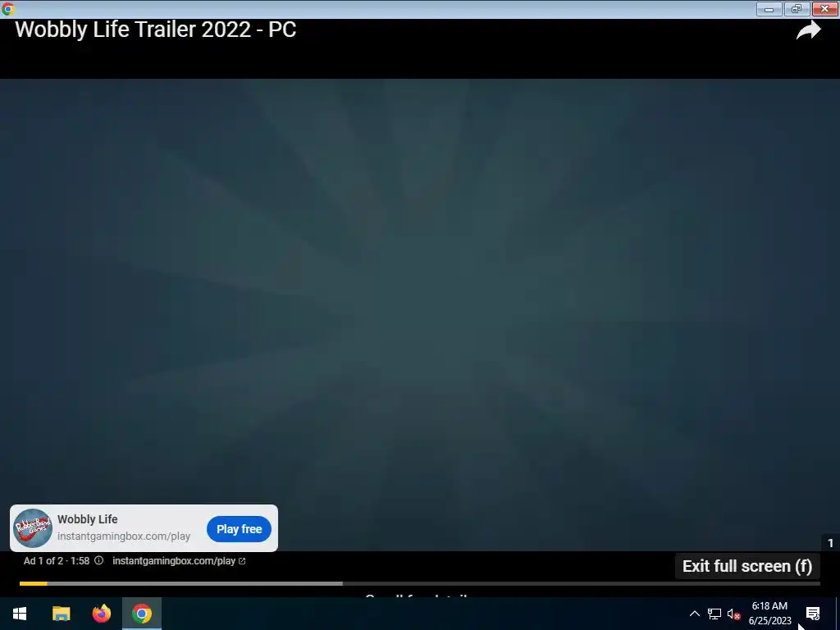
Task: Show hidden system tray icons
Action: (x=694, y=614)
